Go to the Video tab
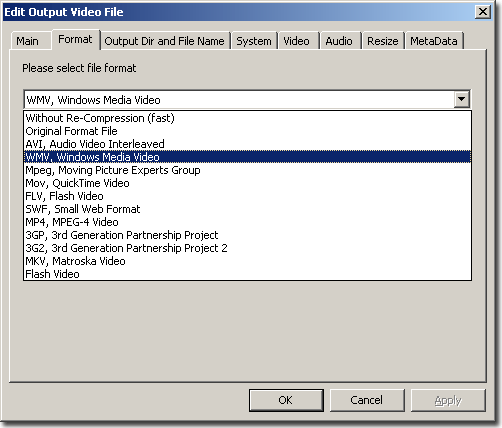The image size is (502, 428). [x=296, y=41]
